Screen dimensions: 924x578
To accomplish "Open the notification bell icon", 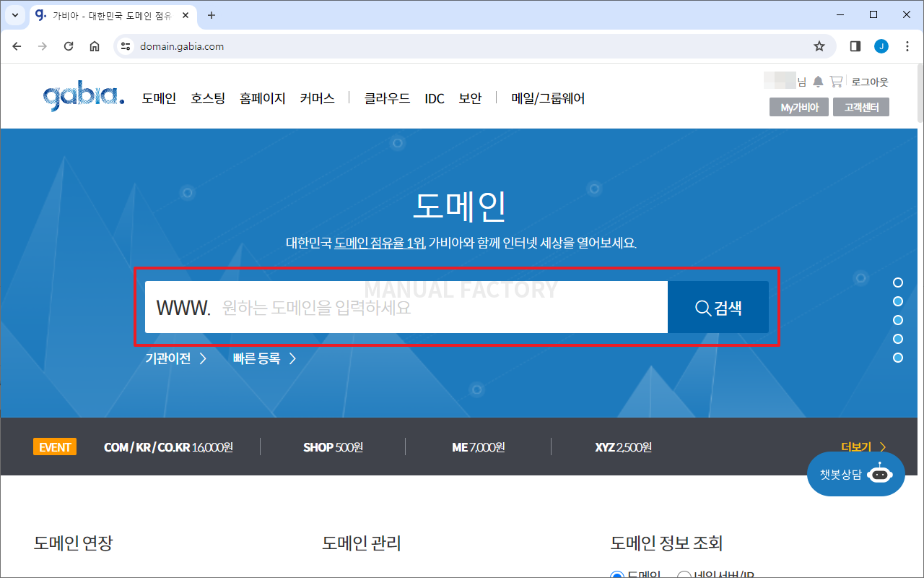I will coord(818,82).
